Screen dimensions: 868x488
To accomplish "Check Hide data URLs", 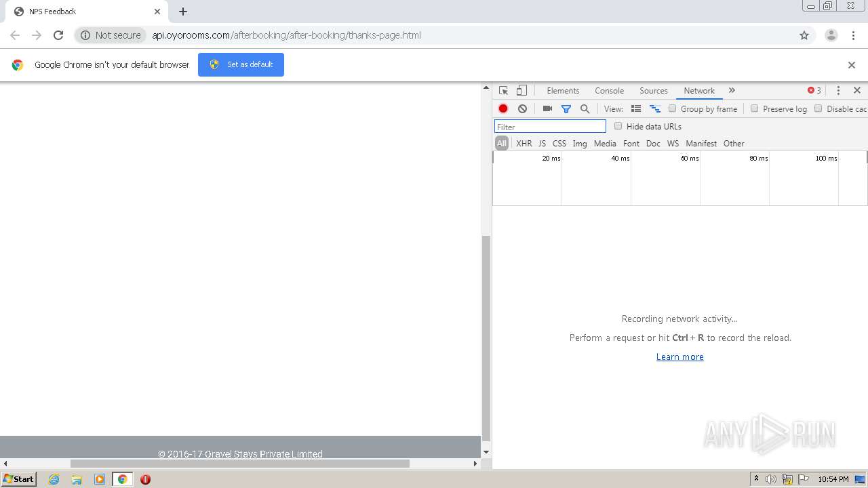I will pyautogui.click(x=618, y=126).
